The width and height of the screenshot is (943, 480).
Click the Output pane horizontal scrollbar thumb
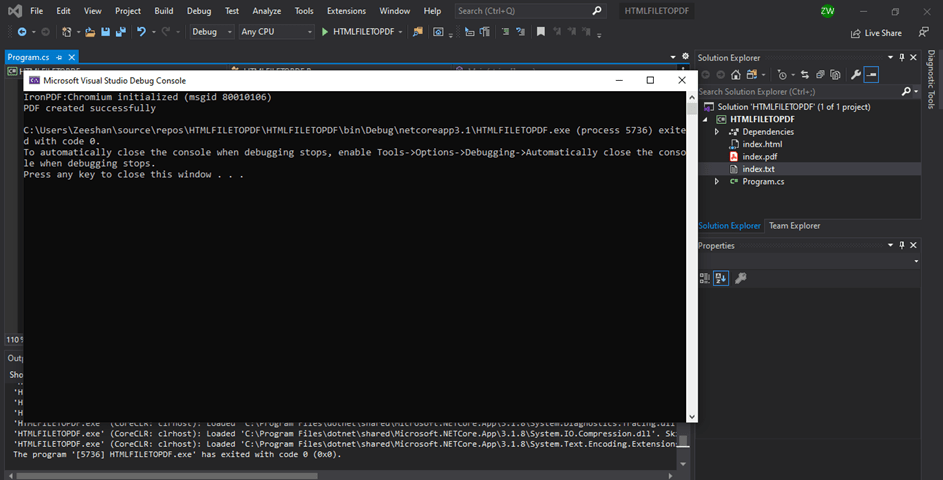(167, 476)
